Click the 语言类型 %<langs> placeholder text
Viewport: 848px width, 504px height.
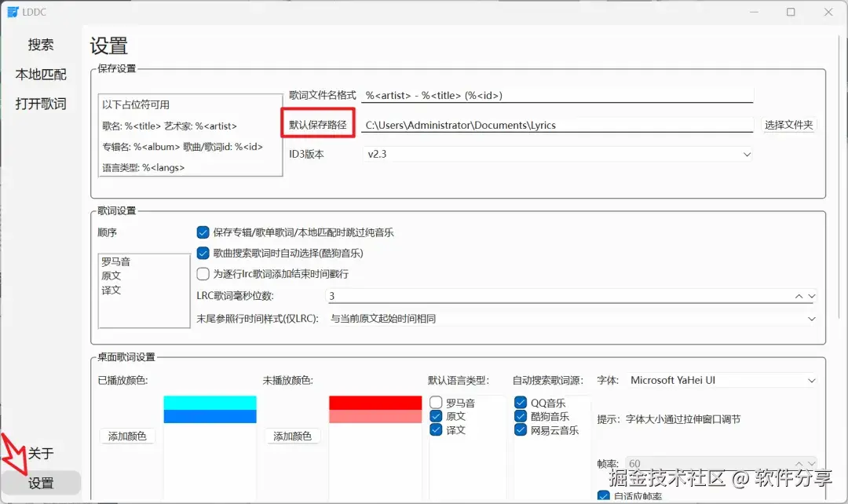tap(144, 168)
